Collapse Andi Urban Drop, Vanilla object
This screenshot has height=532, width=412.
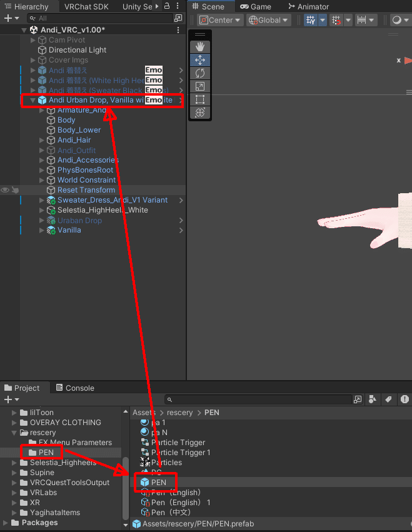point(33,100)
